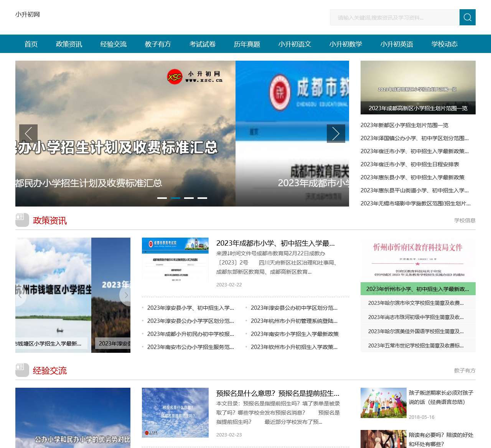This screenshot has height=448, width=491.
Task: Select the second carousel pagination dot
Action: point(175,198)
